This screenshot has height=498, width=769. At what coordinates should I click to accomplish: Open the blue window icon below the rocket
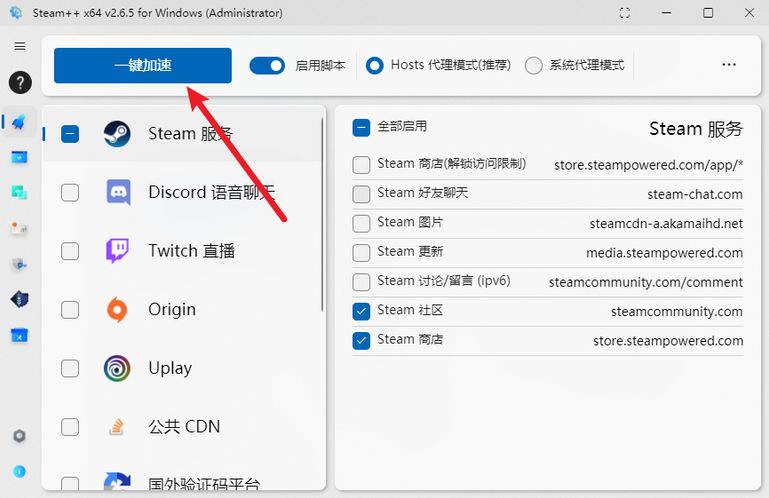[19, 157]
